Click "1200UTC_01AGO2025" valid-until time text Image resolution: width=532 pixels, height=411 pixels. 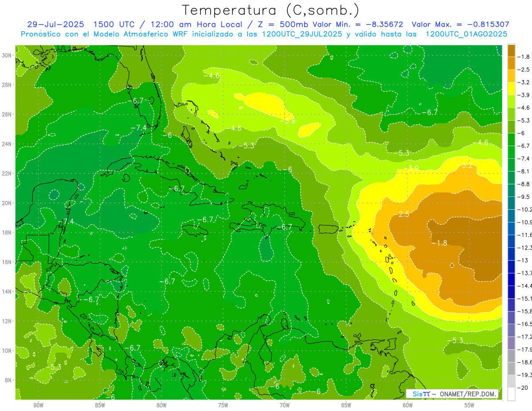[x=467, y=34]
